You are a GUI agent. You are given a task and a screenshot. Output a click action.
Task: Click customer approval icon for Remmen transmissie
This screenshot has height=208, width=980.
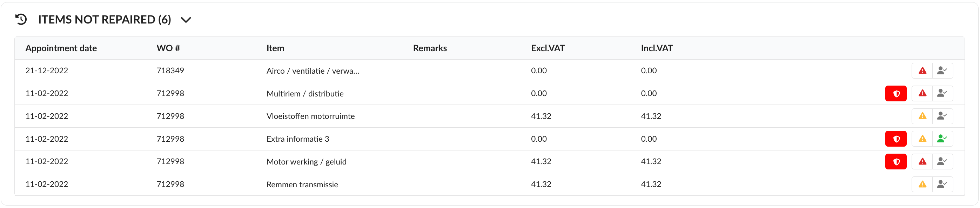942,184
